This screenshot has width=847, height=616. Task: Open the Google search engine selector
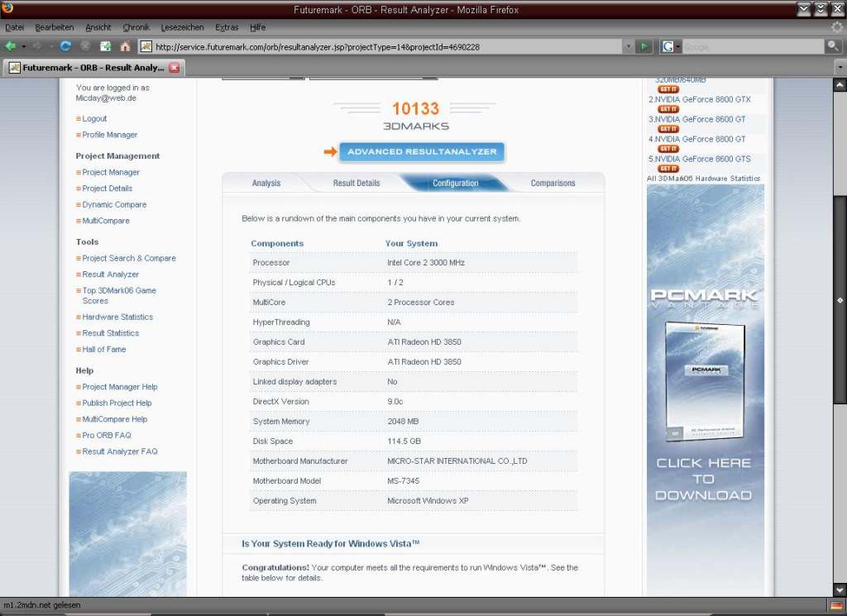click(670, 47)
